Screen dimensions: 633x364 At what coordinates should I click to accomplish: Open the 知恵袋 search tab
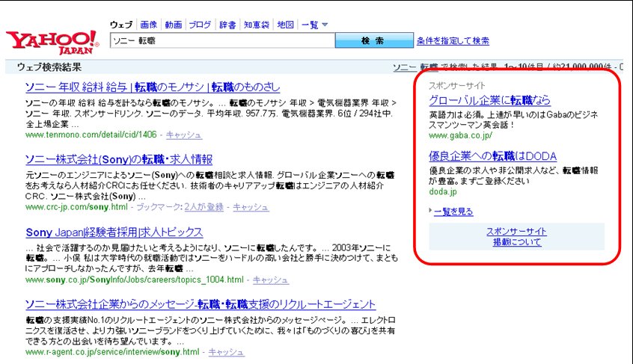(257, 25)
